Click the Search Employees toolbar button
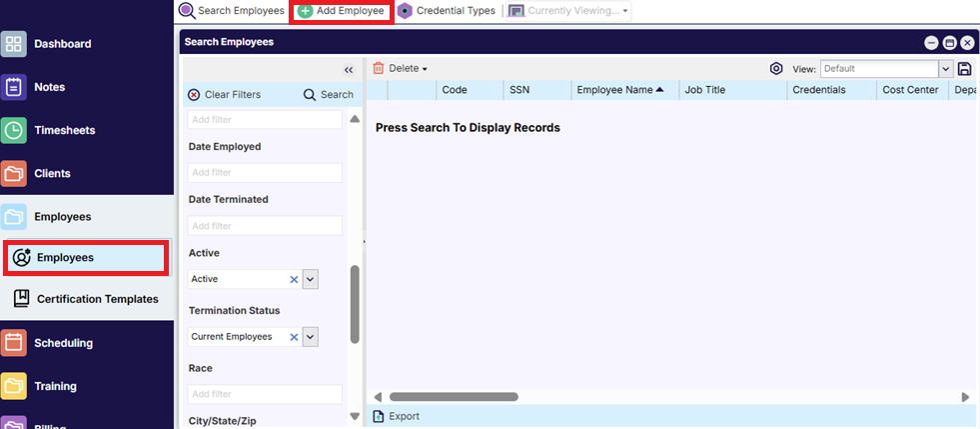This screenshot has width=980, height=429. pos(232,11)
